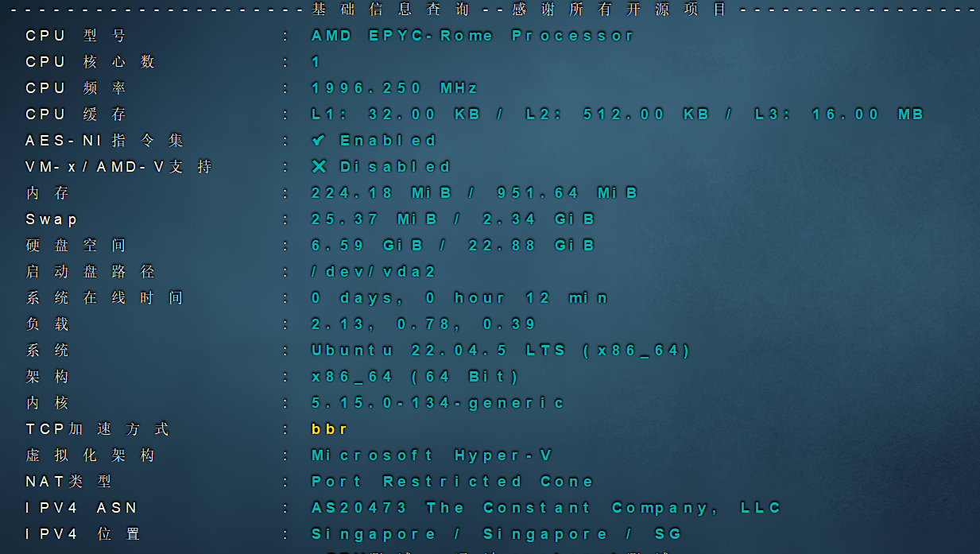Click the disk space value 6.59 GiB / 22.88 GiB
Screen dimensions: 980x554
click(x=453, y=246)
